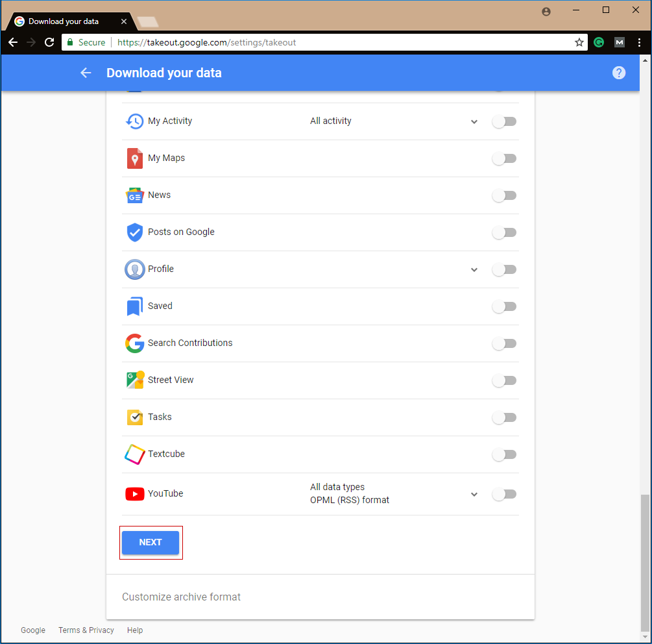Open the Grammarly extension icon
The image size is (652, 644).
click(x=599, y=42)
